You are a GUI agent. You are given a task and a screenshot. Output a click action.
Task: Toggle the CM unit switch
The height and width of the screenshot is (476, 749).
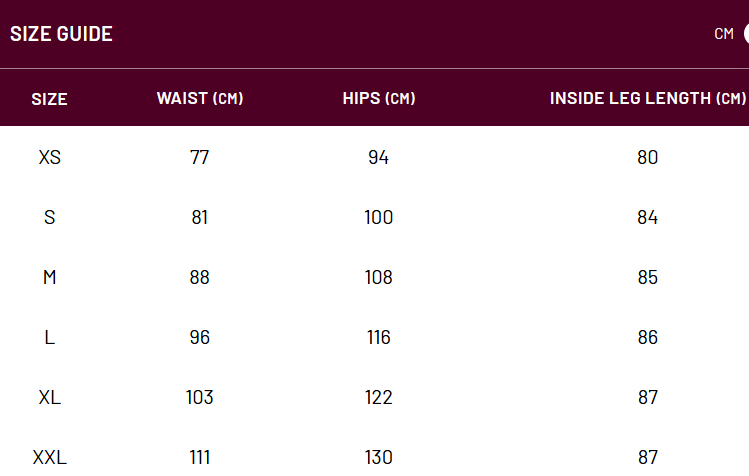click(x=746, y=33)
